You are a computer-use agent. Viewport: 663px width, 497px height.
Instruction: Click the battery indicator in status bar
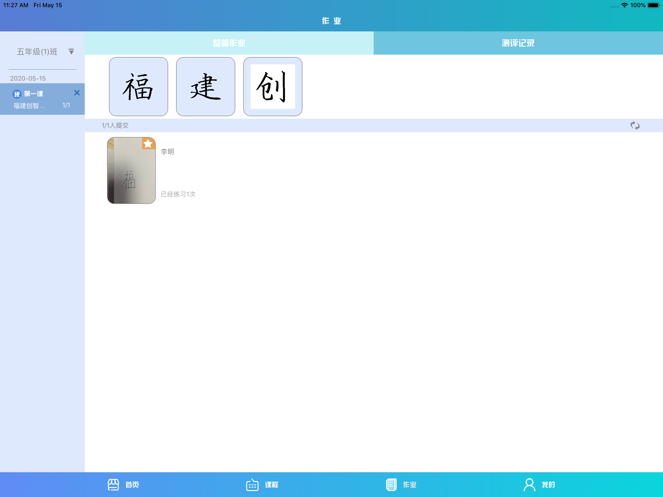pos(652,5)
